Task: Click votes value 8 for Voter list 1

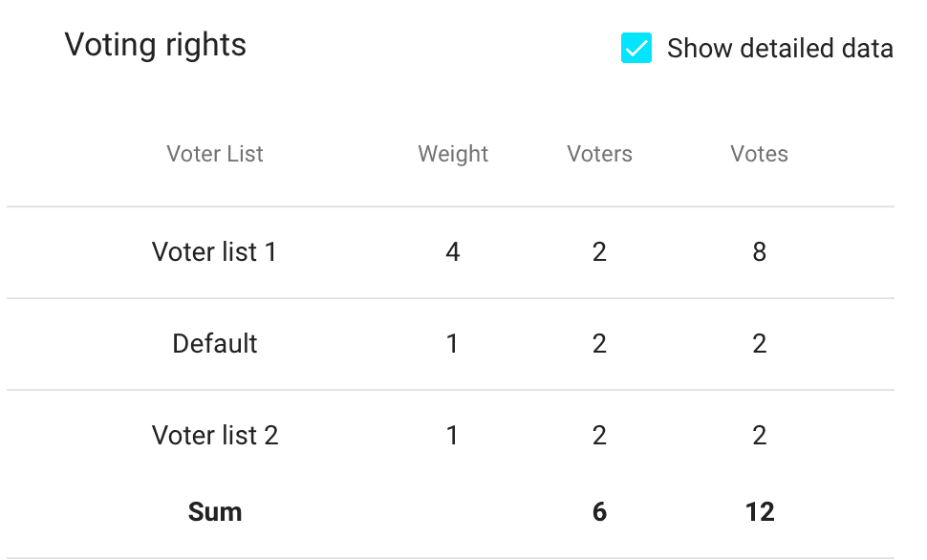Action: [x=759, y=252]
